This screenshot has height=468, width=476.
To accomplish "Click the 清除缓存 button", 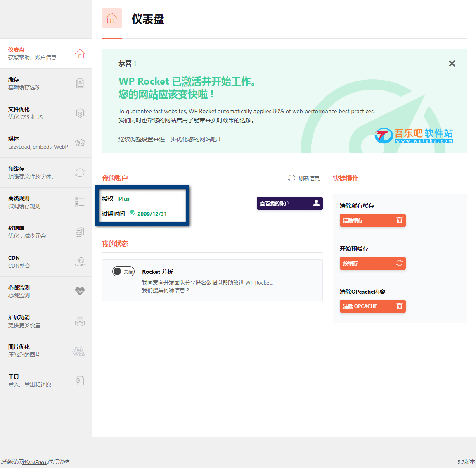I will (x=372, y=220).
